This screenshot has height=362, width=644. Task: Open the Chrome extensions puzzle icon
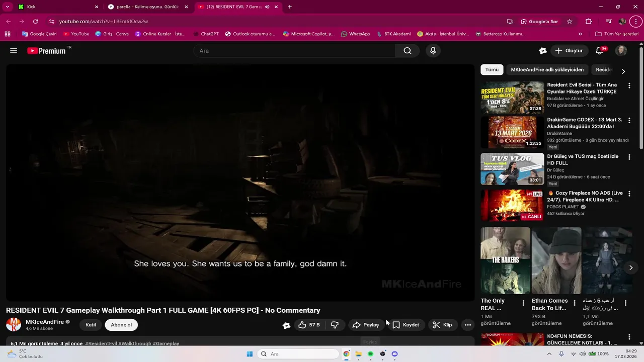coord(589,22)
